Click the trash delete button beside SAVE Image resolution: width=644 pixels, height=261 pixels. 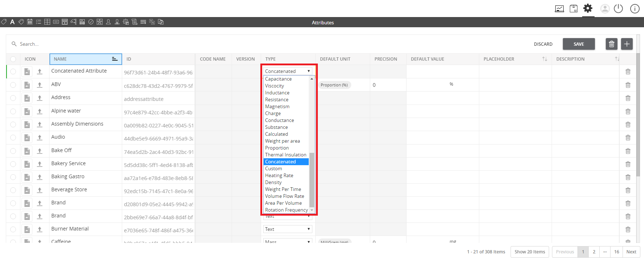coord(612,44)
